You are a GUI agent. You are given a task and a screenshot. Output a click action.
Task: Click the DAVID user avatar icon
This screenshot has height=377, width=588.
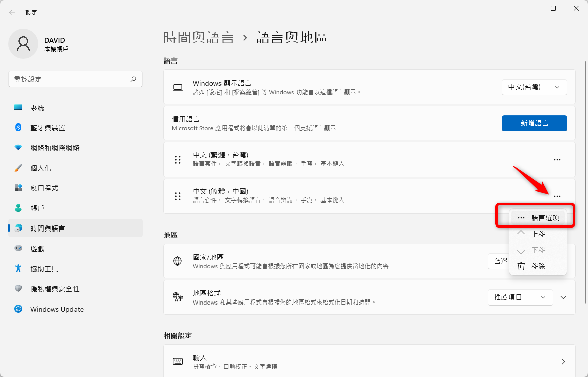(x=23, y=44)
